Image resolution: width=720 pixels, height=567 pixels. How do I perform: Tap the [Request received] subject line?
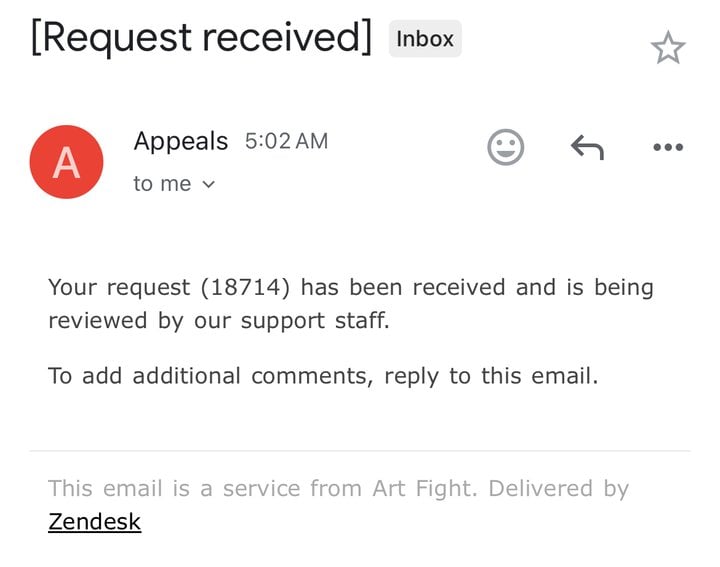click(x=201, y=38)
